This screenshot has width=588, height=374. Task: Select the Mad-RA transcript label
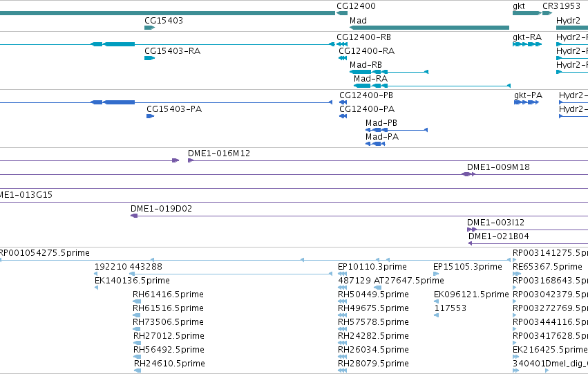pyautogui.click(x=370, y=79)
